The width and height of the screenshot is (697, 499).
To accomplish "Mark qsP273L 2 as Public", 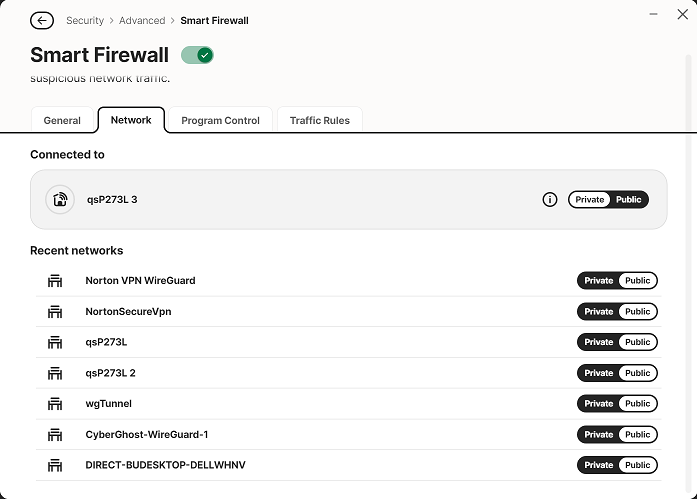I will pos(637,373).
